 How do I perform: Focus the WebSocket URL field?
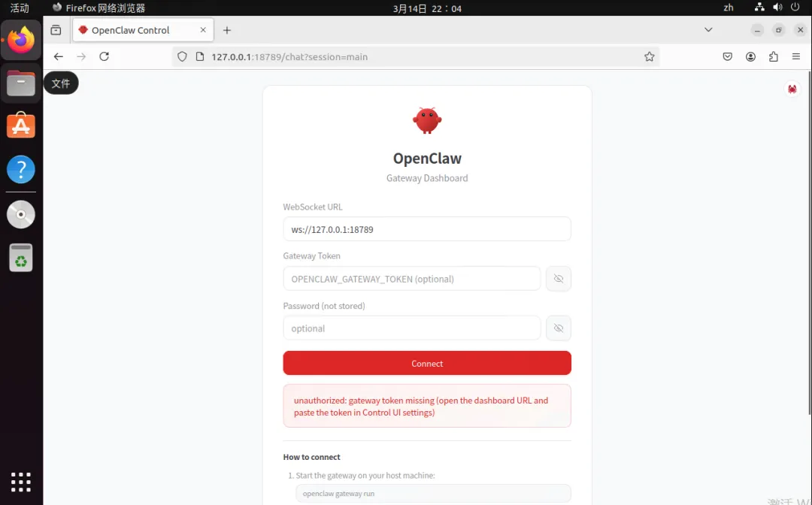427,229
